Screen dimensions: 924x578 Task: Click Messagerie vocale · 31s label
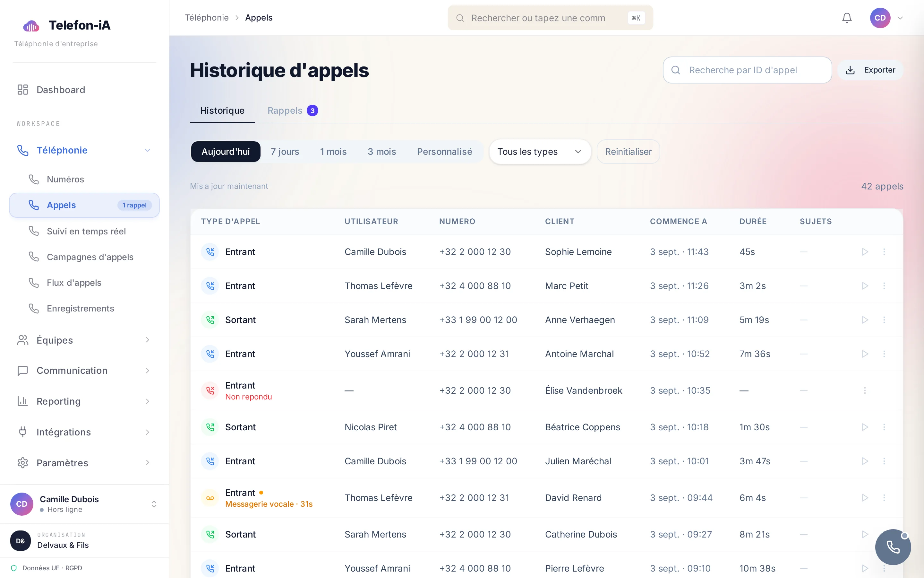269,504
